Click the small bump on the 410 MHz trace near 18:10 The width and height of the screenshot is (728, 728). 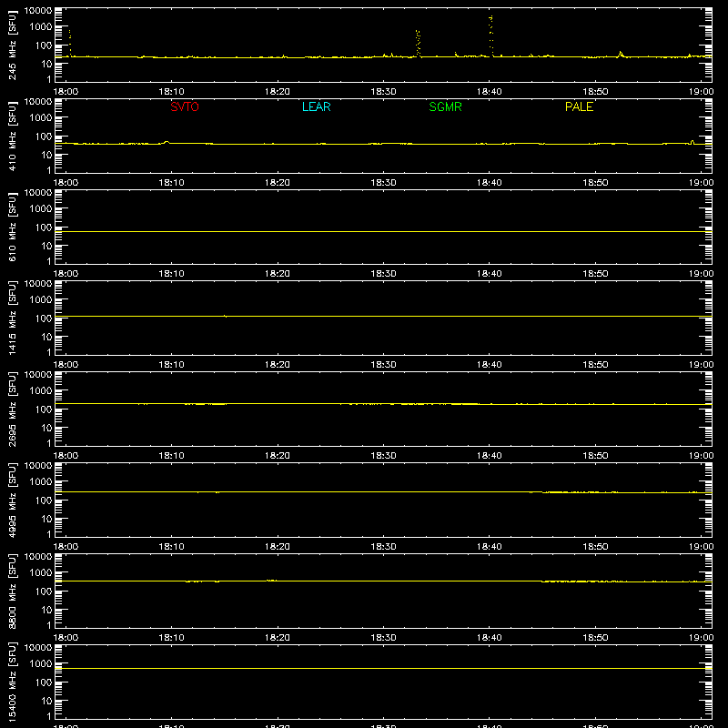point(167,142)
